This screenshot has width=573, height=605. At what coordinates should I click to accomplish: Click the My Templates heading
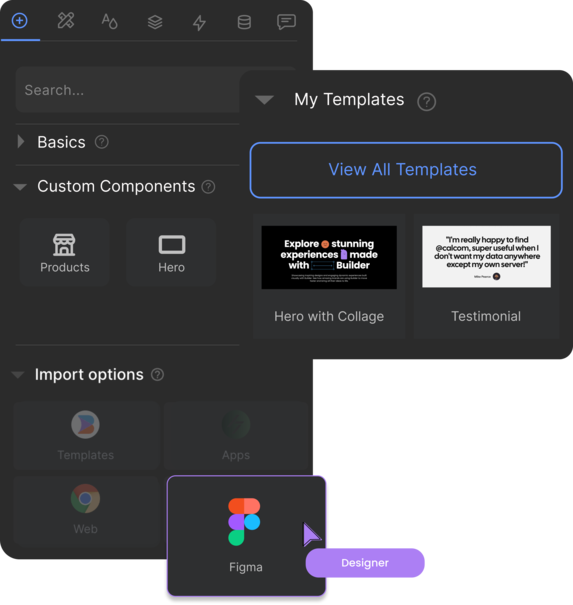349,100
